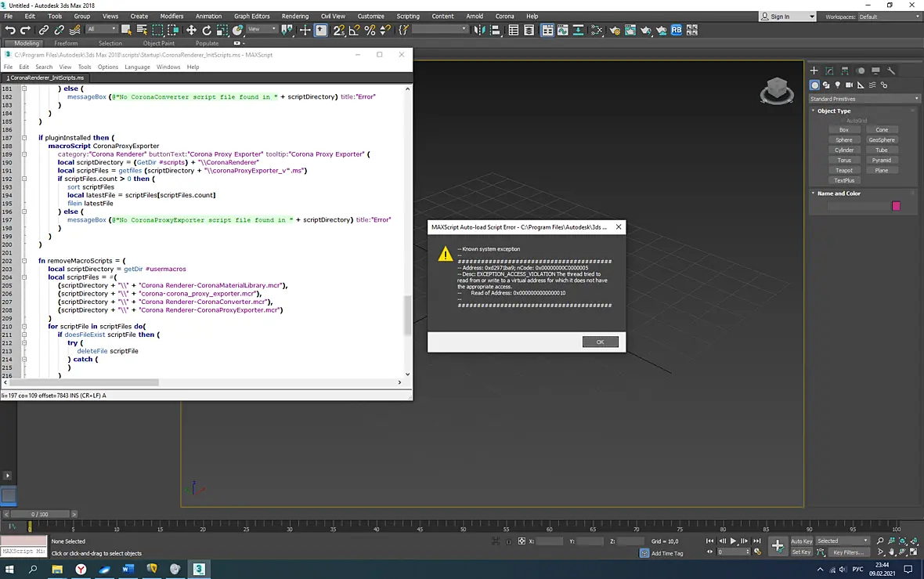Open Language menu in MAXScript editor
This screenshot has width=924, height=579.
(137, 67)
